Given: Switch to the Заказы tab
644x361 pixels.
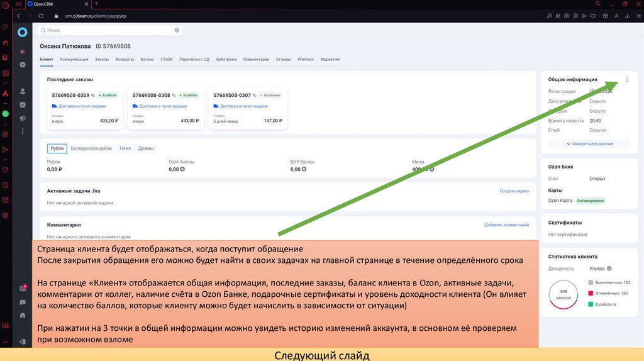Looking at the screenshot, I should (102, 60).
